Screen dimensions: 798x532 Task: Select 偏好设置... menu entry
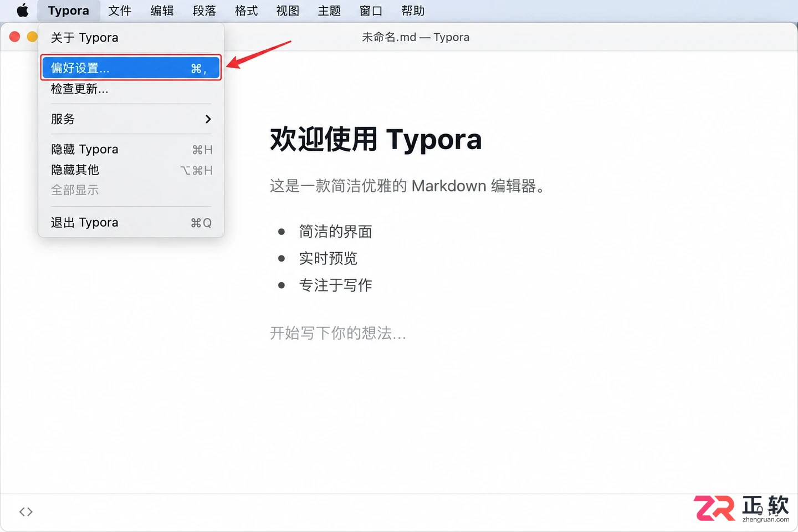[x=131, y=68]
